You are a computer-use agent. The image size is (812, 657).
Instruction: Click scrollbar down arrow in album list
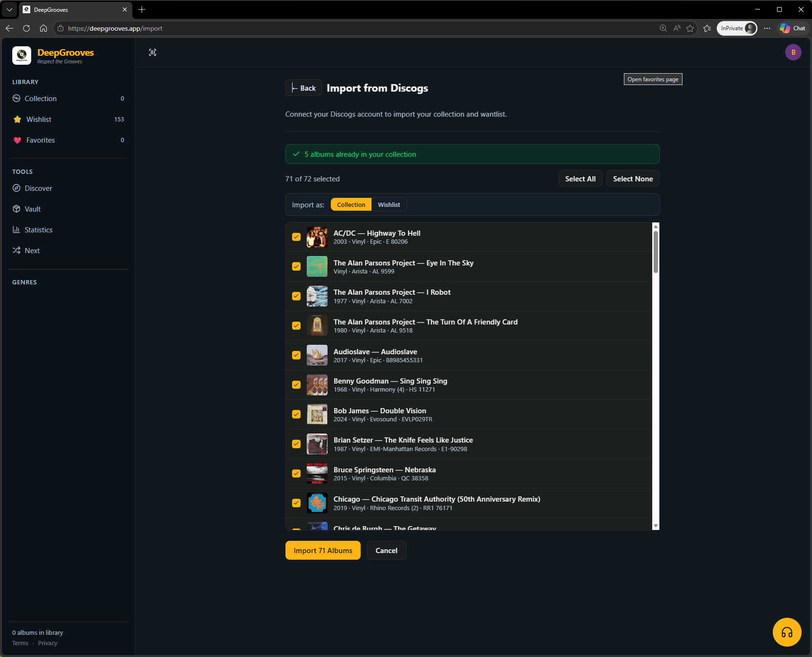click(x=656, y=526)
